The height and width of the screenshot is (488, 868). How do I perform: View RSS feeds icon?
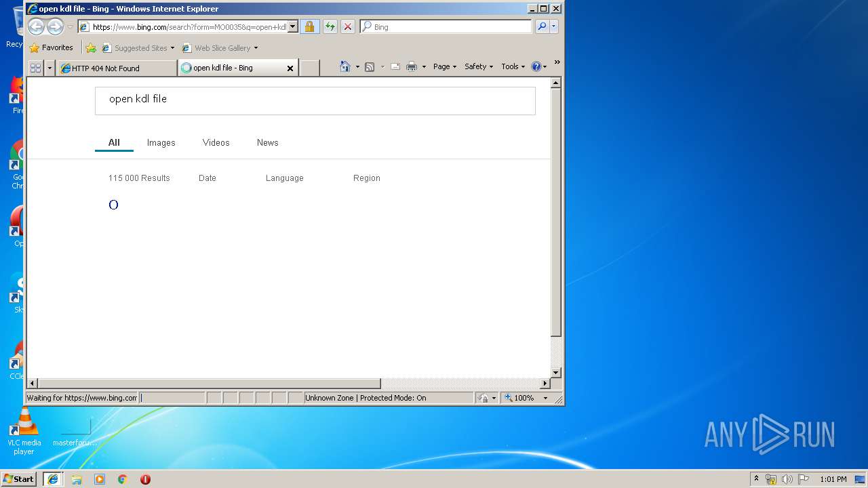[x=370, y=66]
